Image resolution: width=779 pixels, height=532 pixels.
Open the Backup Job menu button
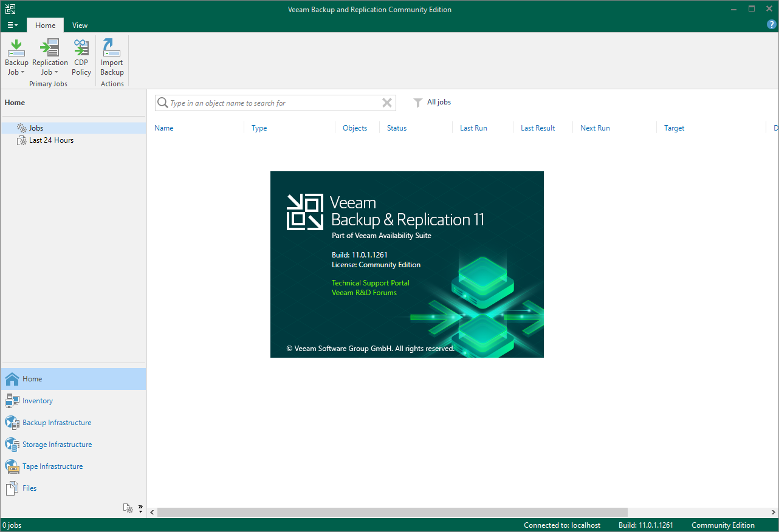tap(16, 57)
